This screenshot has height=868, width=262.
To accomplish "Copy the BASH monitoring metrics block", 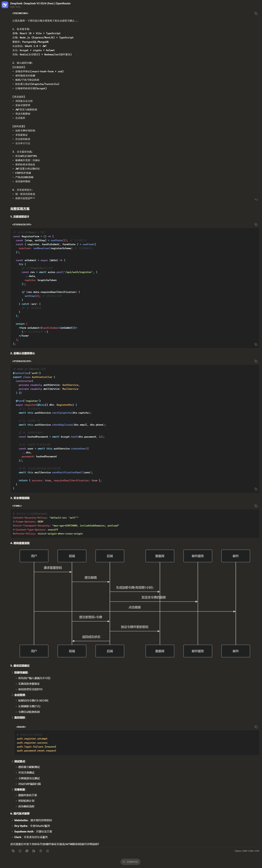I will (x=256, y=727).
